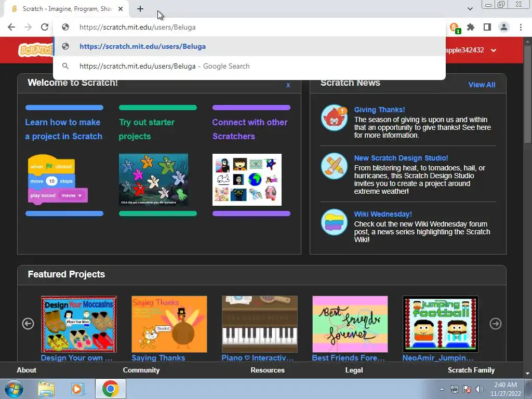This screenshot has width=532, height=399.
Task: Open the Resources footer section
Action: click(x=268, y=370)
